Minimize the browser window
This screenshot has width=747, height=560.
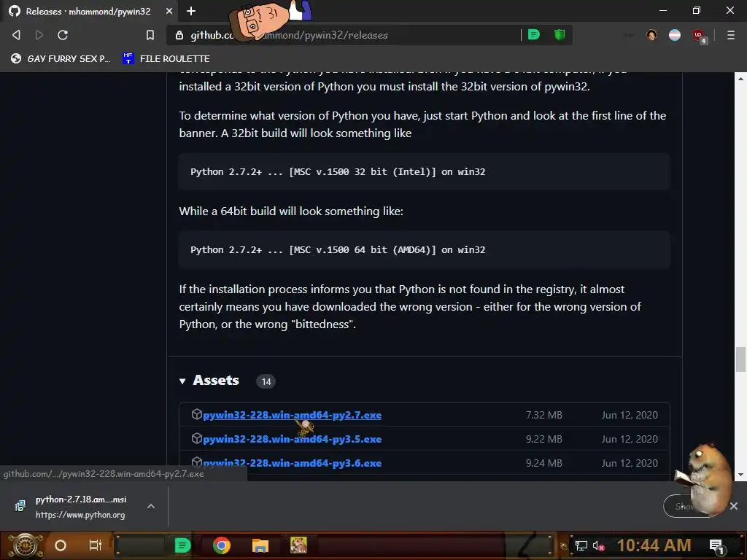point(662,10)
